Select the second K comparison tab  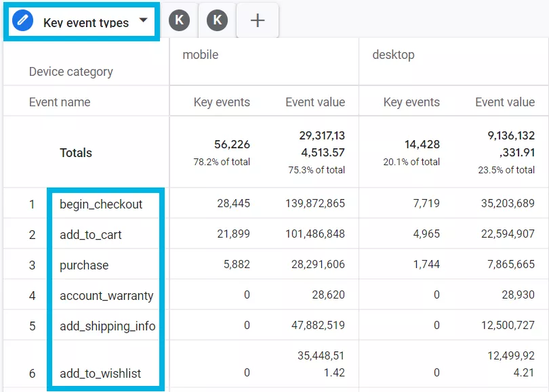click(217, 20)
